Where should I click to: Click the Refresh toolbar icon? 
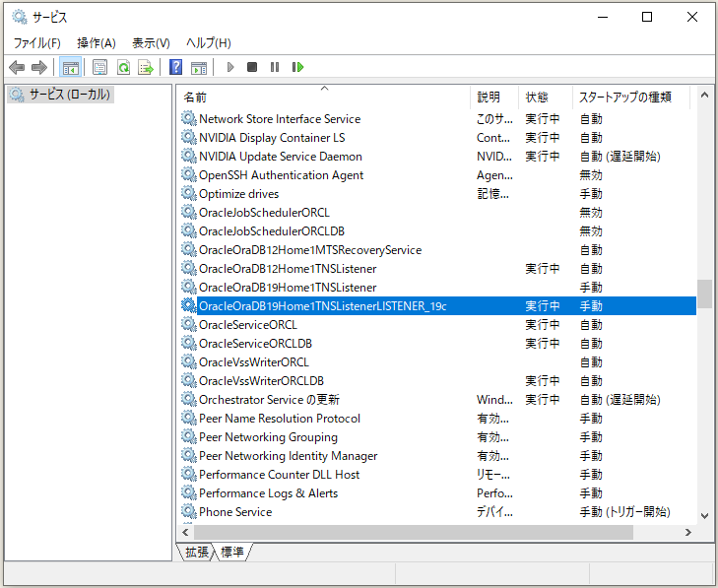123,68
